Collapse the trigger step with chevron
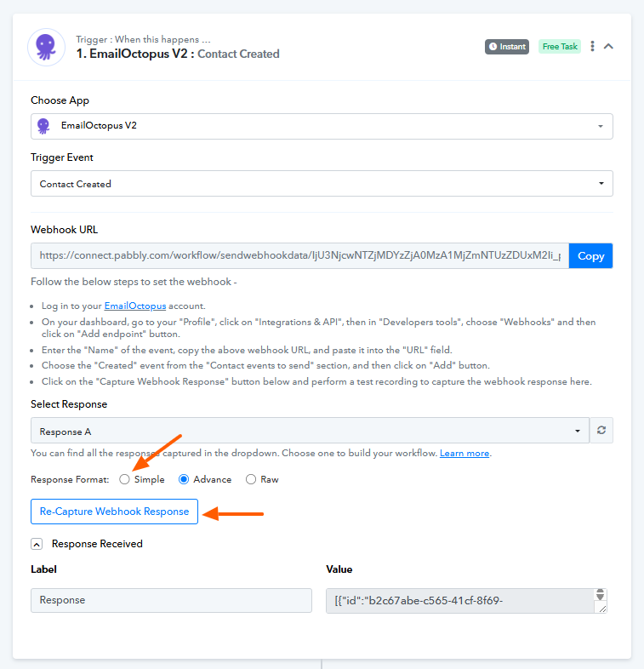Screen dimensions: 644x669 click(609, 47)
